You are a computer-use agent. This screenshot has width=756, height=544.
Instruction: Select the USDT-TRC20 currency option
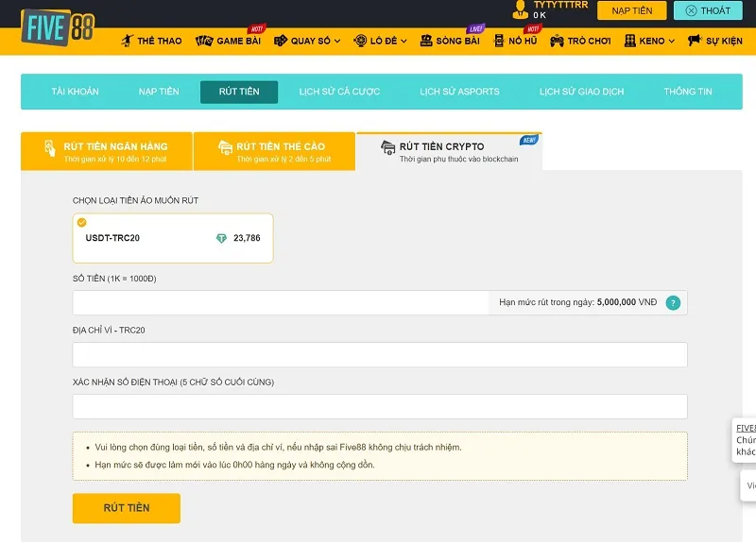click(173, 238)
